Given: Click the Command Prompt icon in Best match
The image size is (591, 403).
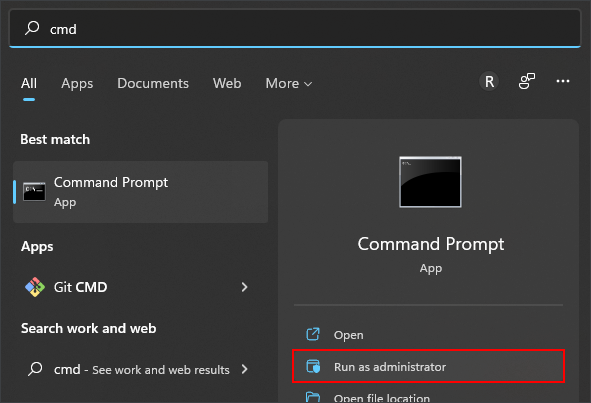Looking at the screenshot, I should [34, 192].
